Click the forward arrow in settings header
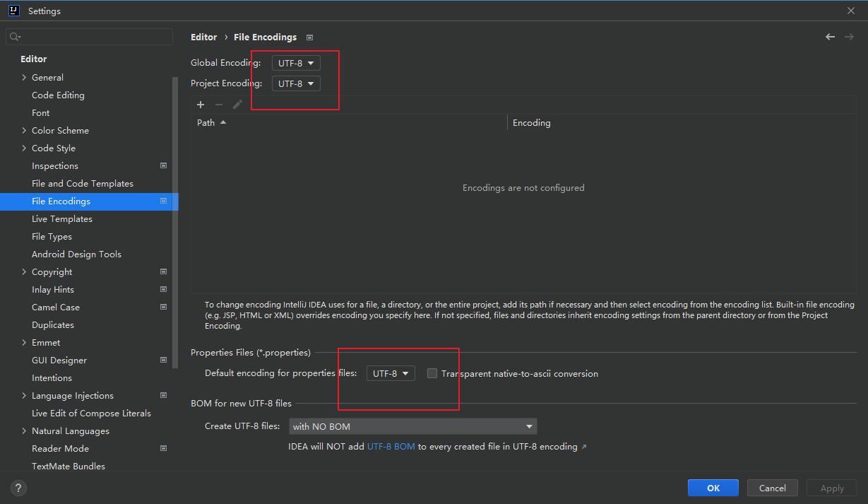The height and width of the screenshot is (504, 868). pyautogui.click(x=849, y=37)
